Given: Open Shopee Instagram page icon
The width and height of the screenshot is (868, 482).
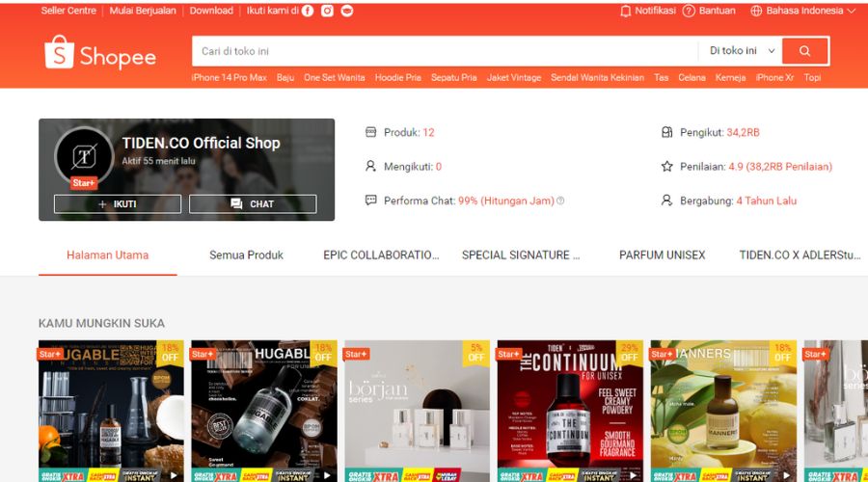Looking at the screenshot, I should (327, 11).
